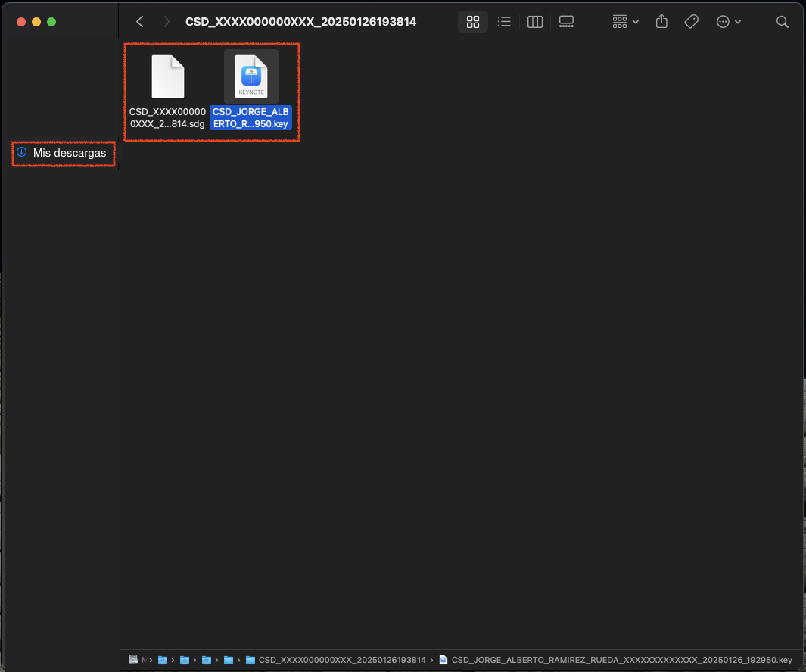Expand the more actions ellipsis menu
Viewport: 806px width, 672px height.
pyautogui.click(x=728, y=22)
